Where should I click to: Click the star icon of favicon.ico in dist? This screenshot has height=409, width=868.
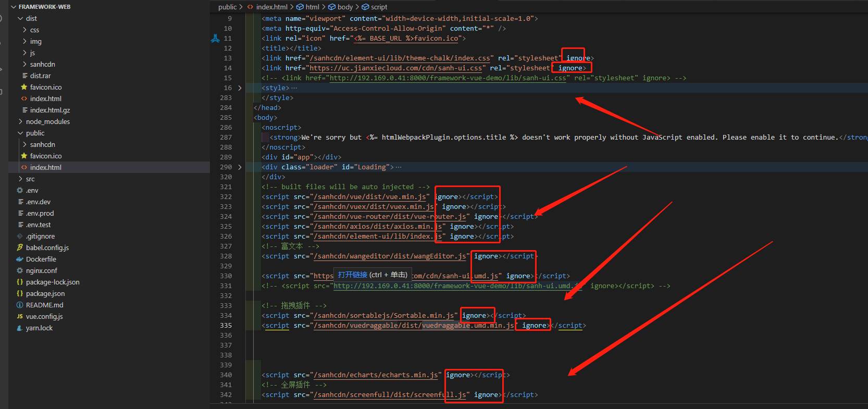(24, 88)
